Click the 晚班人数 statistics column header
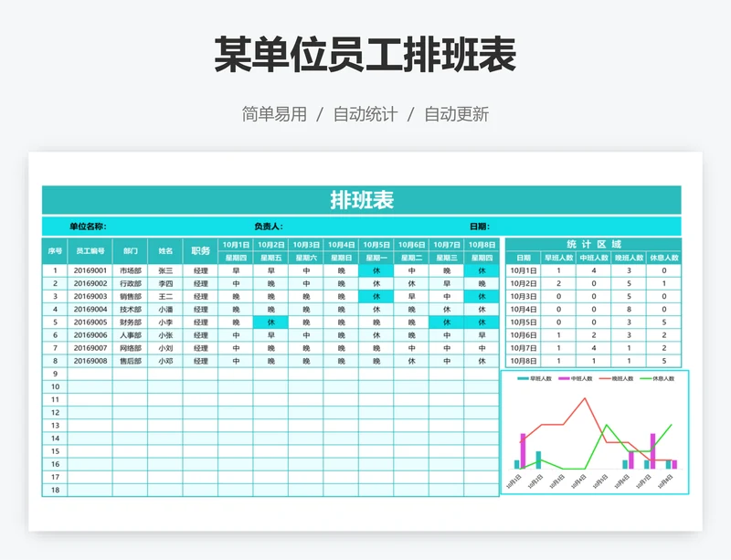 629,258
